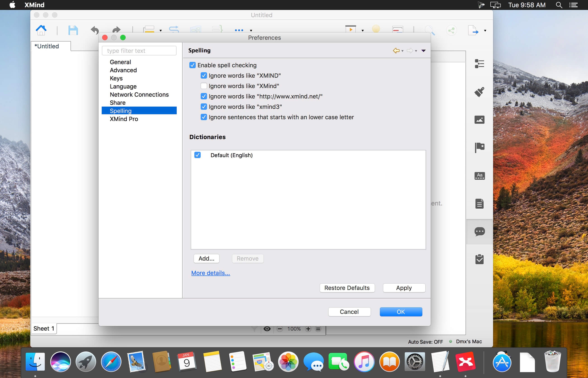Viewport: 588px width, 378px height.
Task: Select Keys in Preferences list
Action: tap(116, 78)
